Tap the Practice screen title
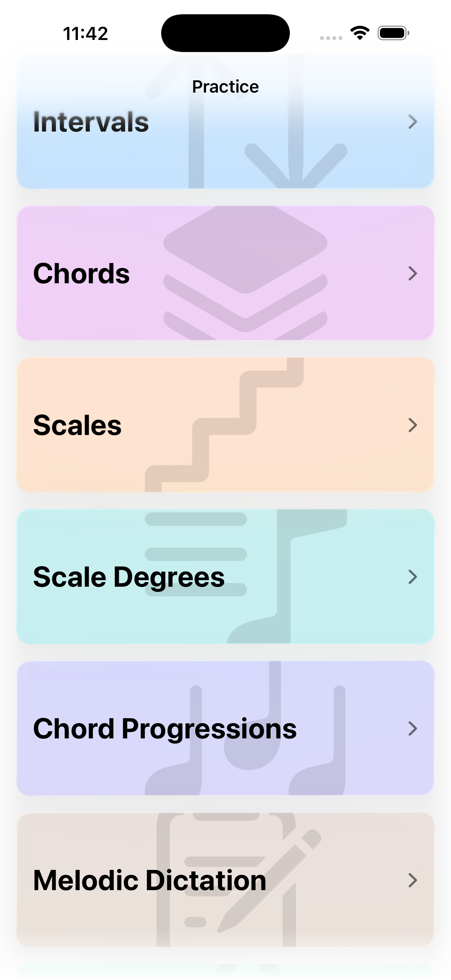Image resolution: width=451 pixels, height=980 pixels. pos(225,87)
